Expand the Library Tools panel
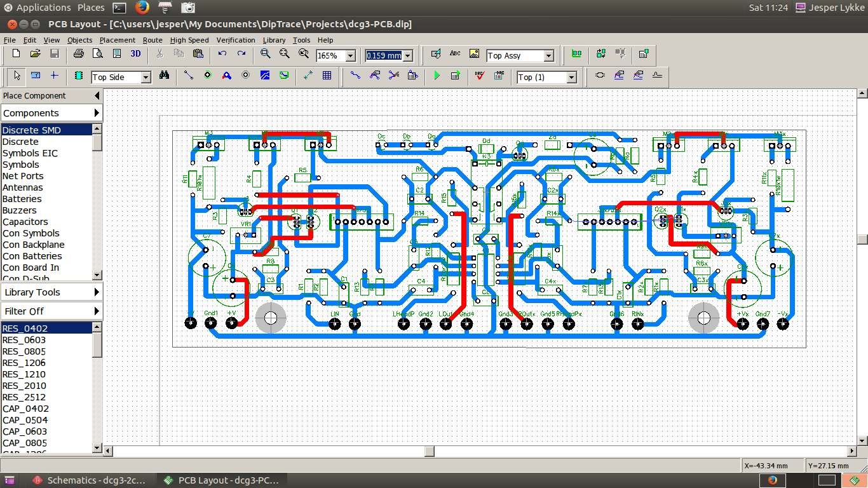 pyautogui.click(x=97, y=292)
